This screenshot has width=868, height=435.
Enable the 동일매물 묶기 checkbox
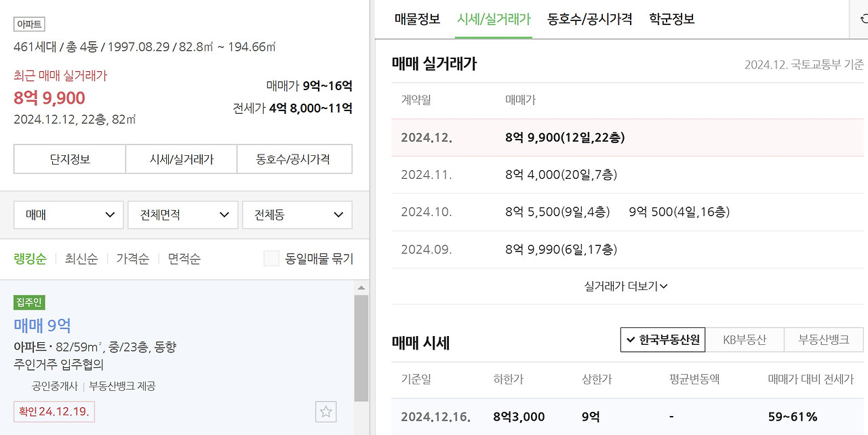point(271,258)
